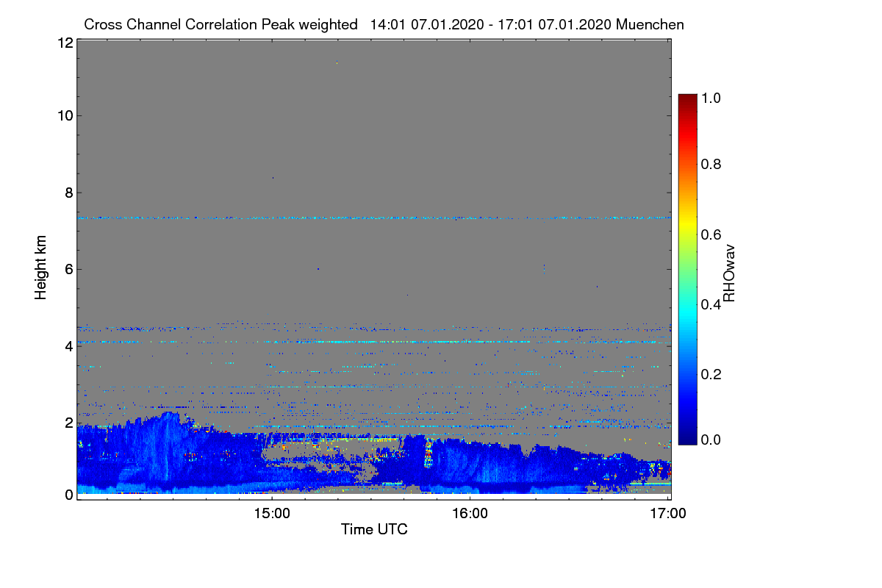Click the 'Time UTC' x-axis label
Image resolution: width=882 pixels, height=588 pixels.
pyautogui.click(x=374, y=529)
